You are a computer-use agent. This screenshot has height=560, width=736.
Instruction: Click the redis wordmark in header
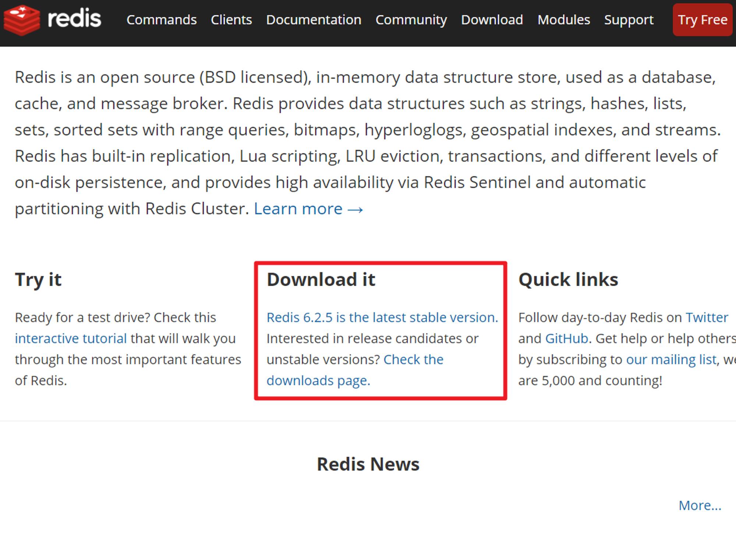click(x=74, y=18)
